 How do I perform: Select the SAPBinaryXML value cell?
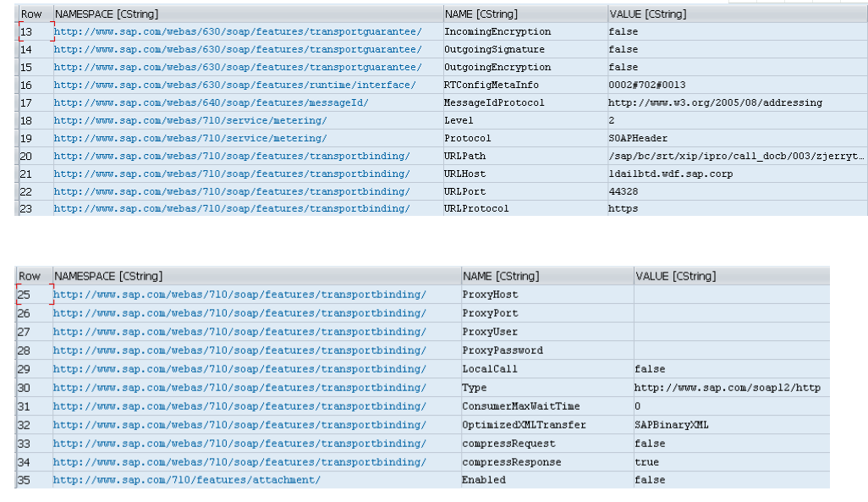tap(671, 425)
